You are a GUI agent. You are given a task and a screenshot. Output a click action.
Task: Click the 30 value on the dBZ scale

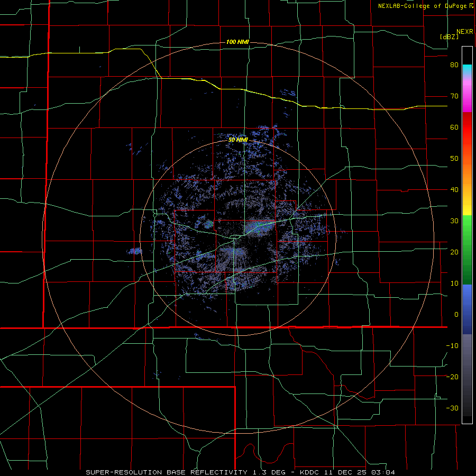(x=454, y=221)
